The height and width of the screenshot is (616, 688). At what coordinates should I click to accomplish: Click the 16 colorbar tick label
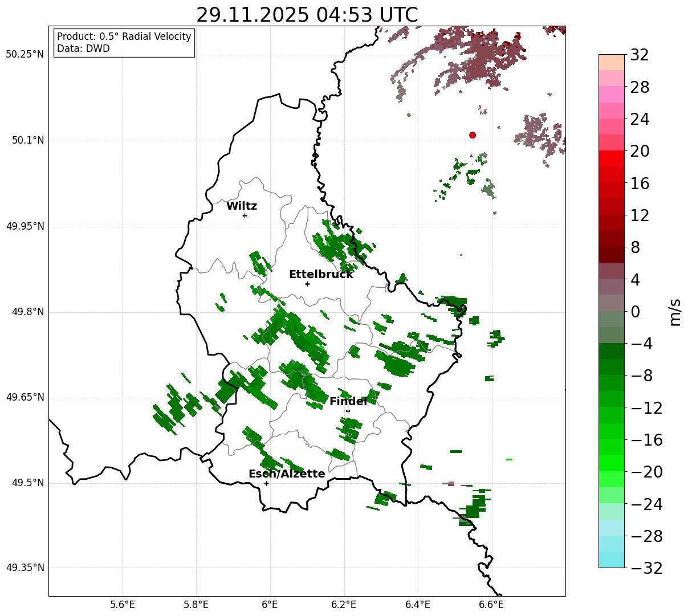(640, 183)
